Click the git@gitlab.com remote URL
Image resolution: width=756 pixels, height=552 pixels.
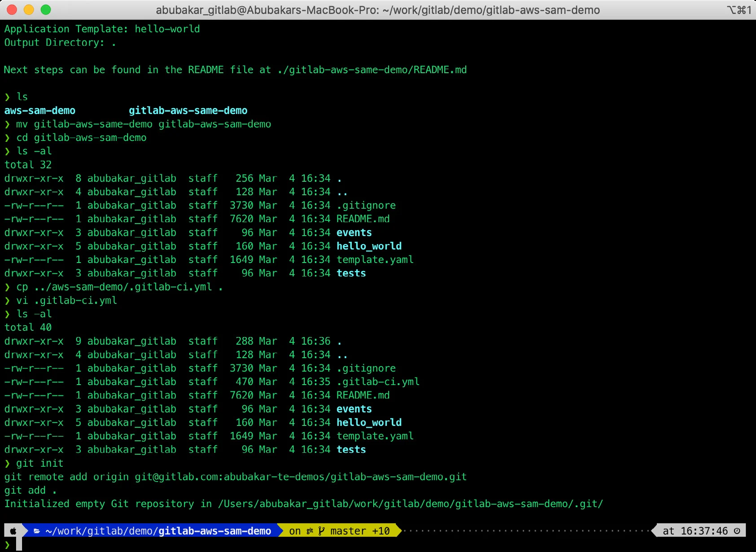301,477
